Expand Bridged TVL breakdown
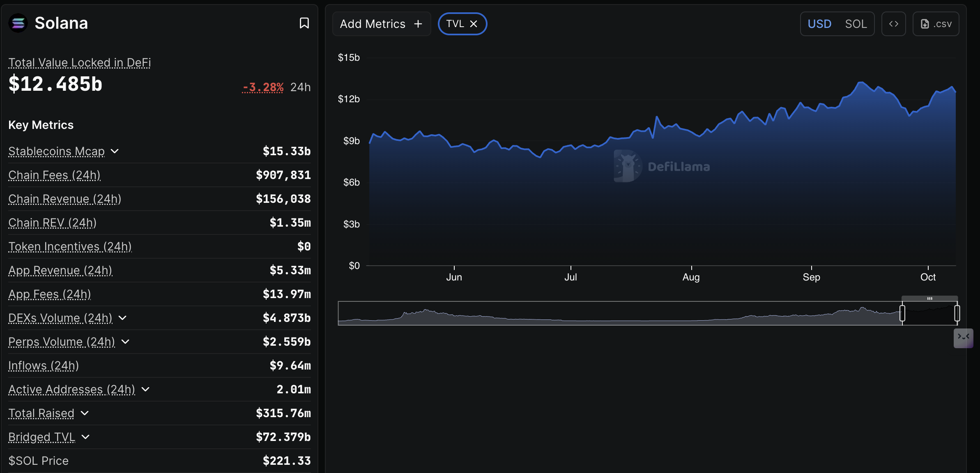The image size is (980, 473). (85, 437)
